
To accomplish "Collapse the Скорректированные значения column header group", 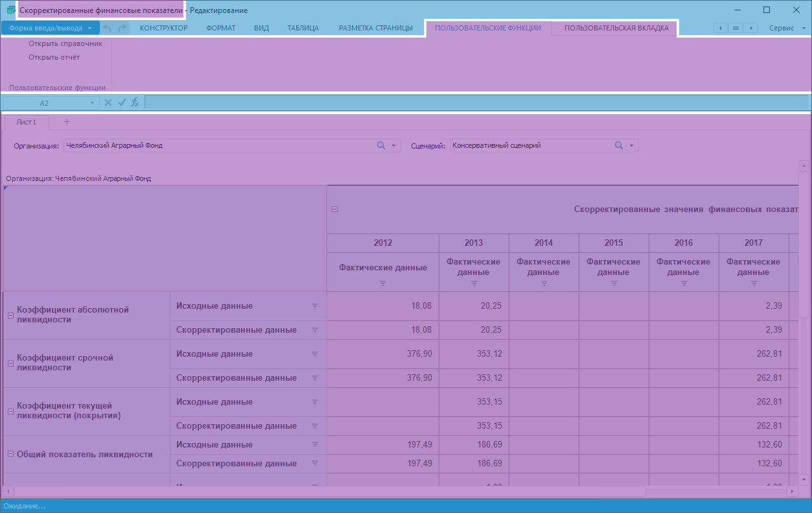I will tap(335, 209).
